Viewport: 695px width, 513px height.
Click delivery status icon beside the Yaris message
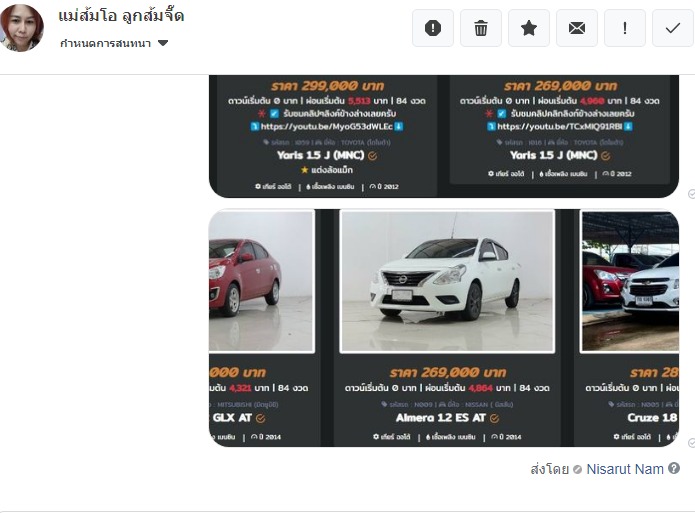691,194
